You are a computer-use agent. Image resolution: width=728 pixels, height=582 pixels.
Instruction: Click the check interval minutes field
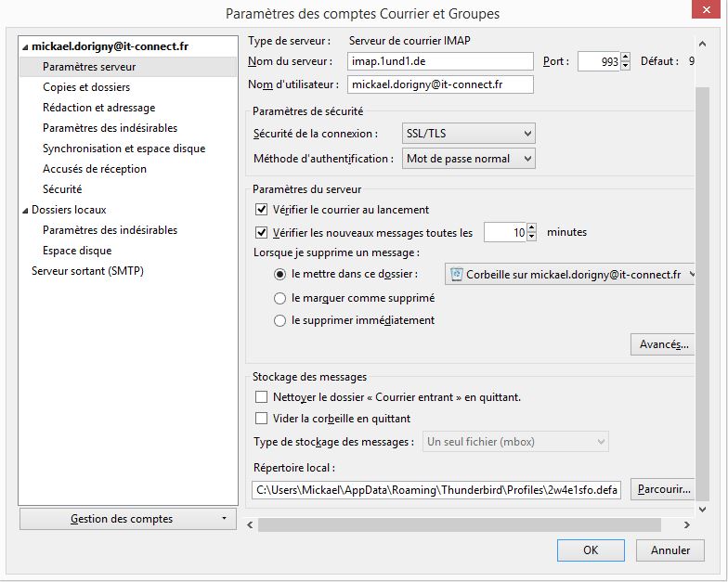click(x=505, y=232)
